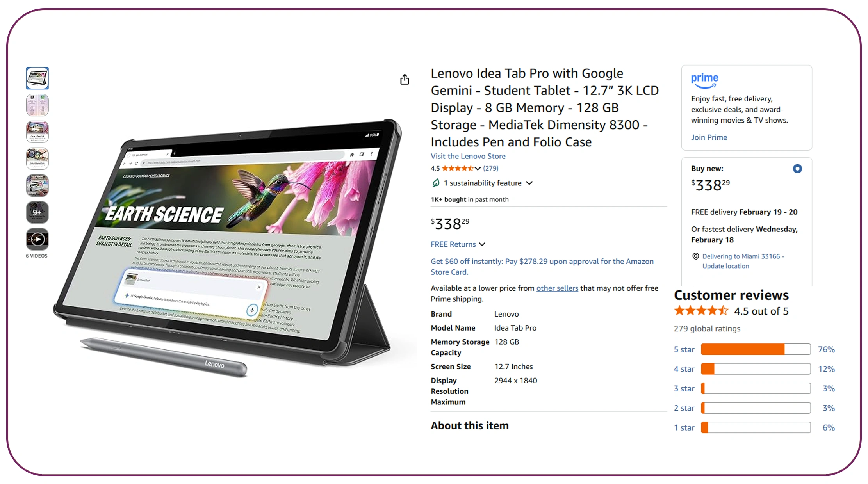The image size is (868, 484).
Task: Open the 9+ more images thumbnail
Action: tap(37, 212)
